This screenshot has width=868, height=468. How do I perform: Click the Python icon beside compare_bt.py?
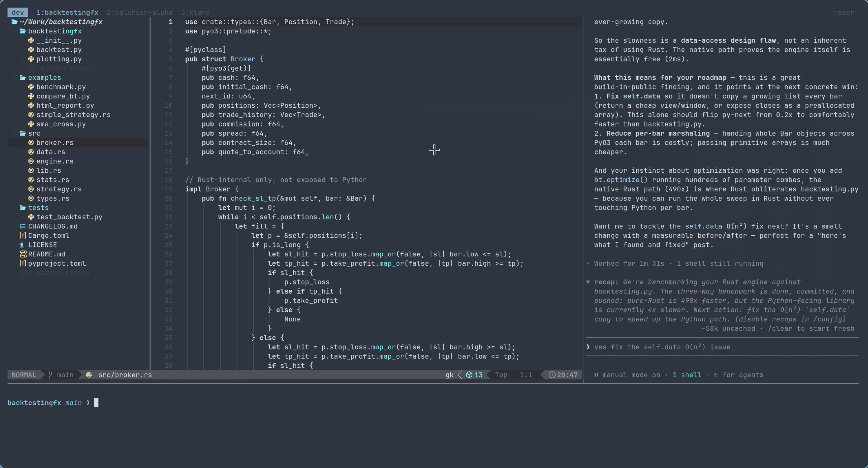[31, 96]
